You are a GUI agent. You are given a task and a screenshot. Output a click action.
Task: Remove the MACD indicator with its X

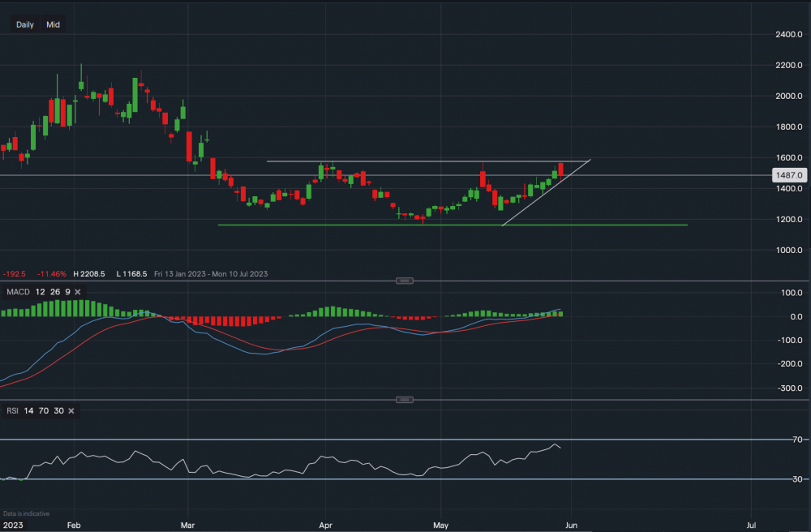pyautogui.click(x=77, y=291)
